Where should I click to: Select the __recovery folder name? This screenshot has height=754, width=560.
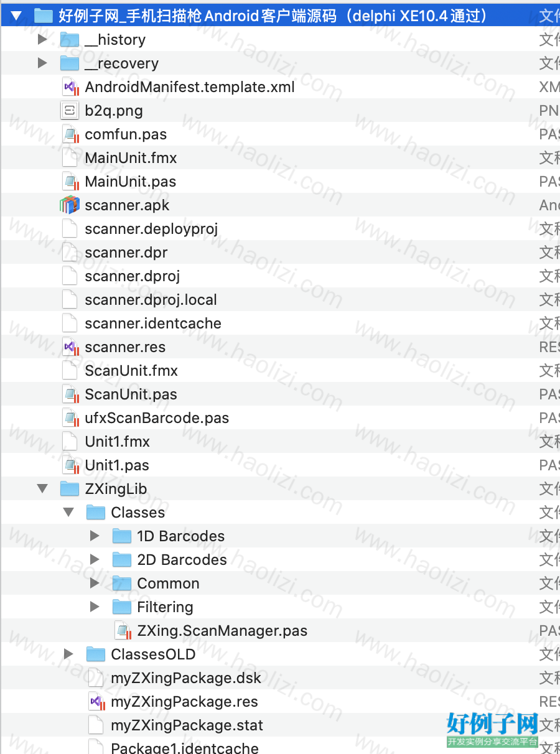point(121,63)
